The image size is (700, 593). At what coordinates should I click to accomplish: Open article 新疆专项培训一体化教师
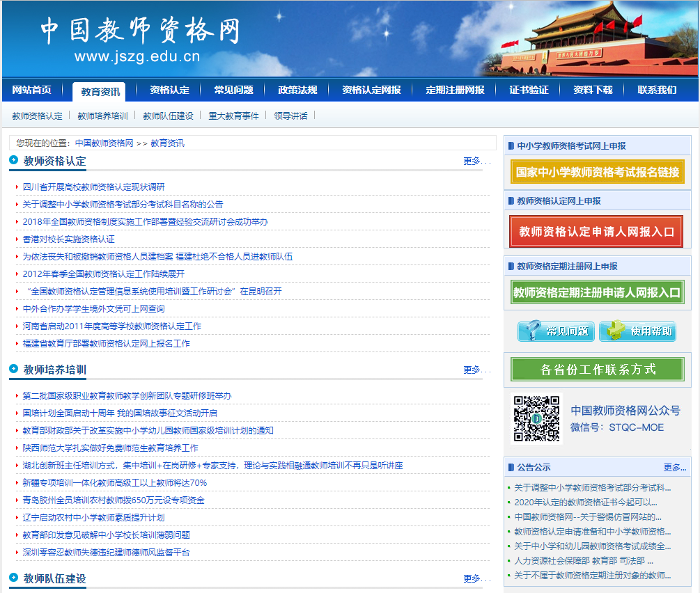[115, 483]
